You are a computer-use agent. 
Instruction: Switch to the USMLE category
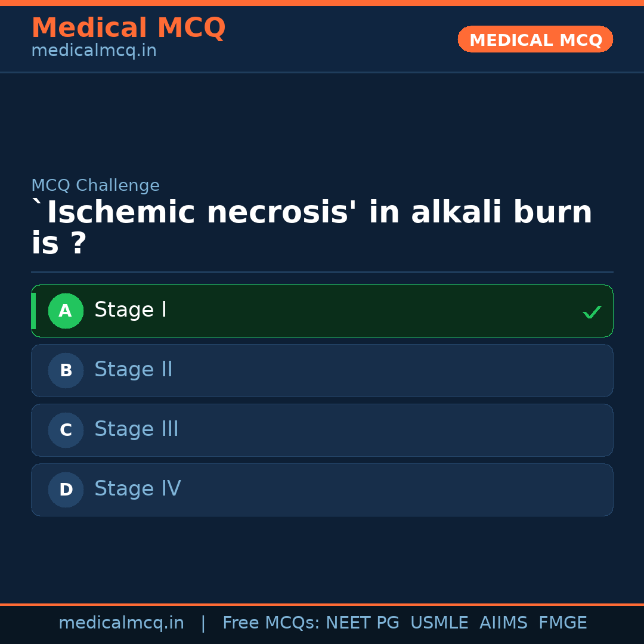(439, 622)
